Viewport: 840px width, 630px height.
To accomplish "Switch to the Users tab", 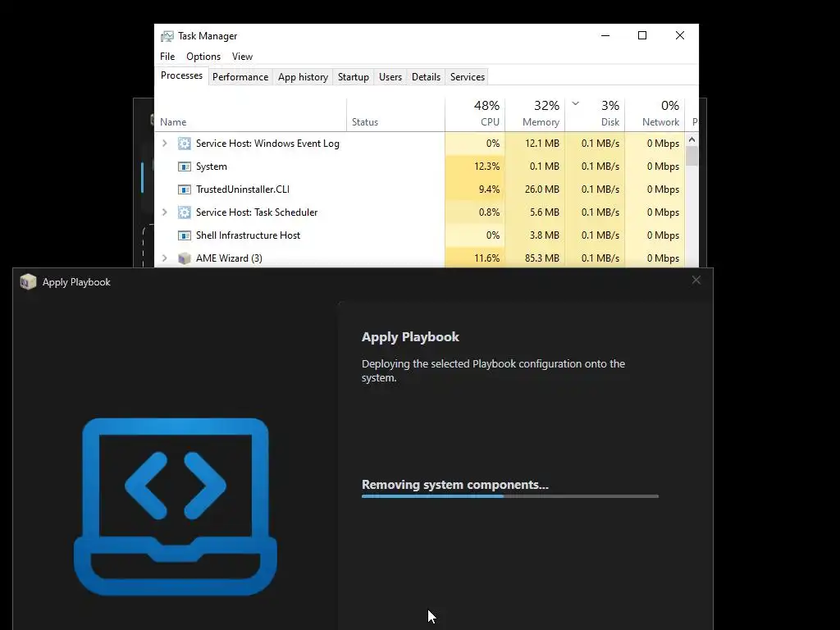I will pos(390,77).
